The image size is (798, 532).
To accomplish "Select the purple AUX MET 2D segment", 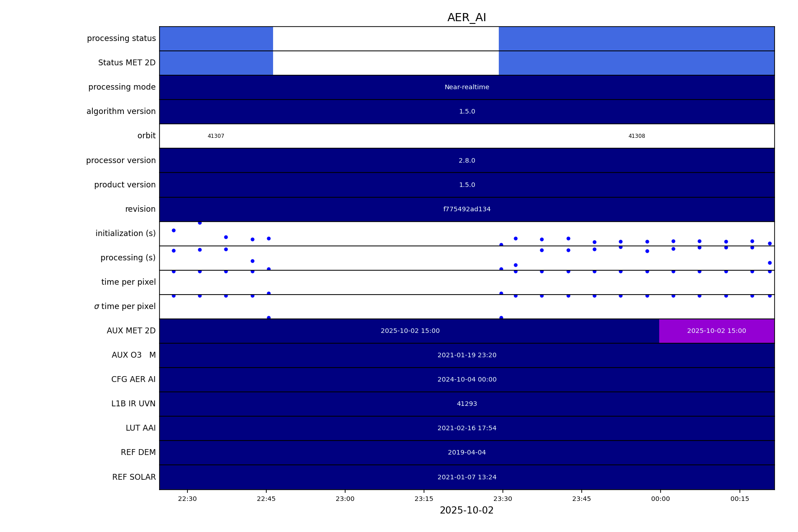I will click(x=716, y=331).
